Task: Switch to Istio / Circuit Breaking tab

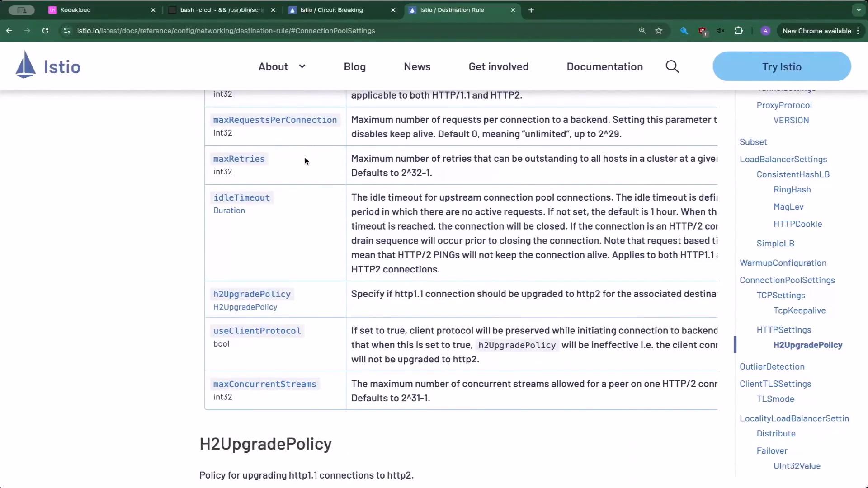Action: click(341, 10)
